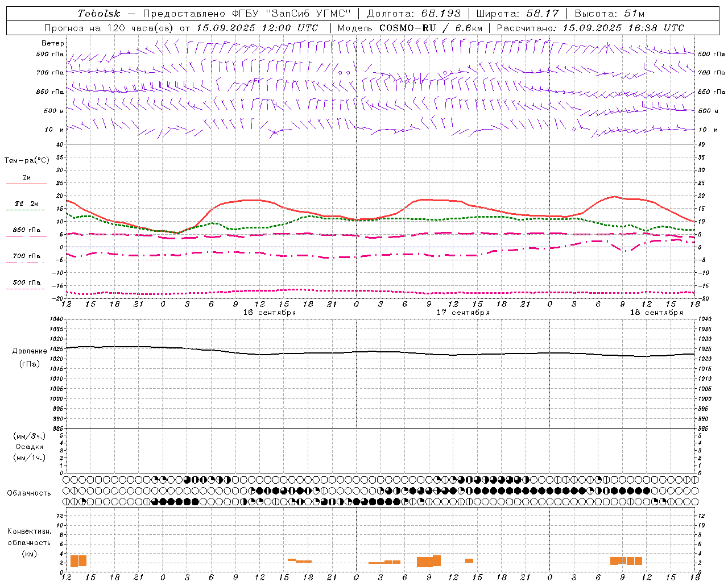728x582 pixels.
Task: Click 'Прогноз на 120 часа(ов)' forecast start text
Action: [x=110, y=28]
